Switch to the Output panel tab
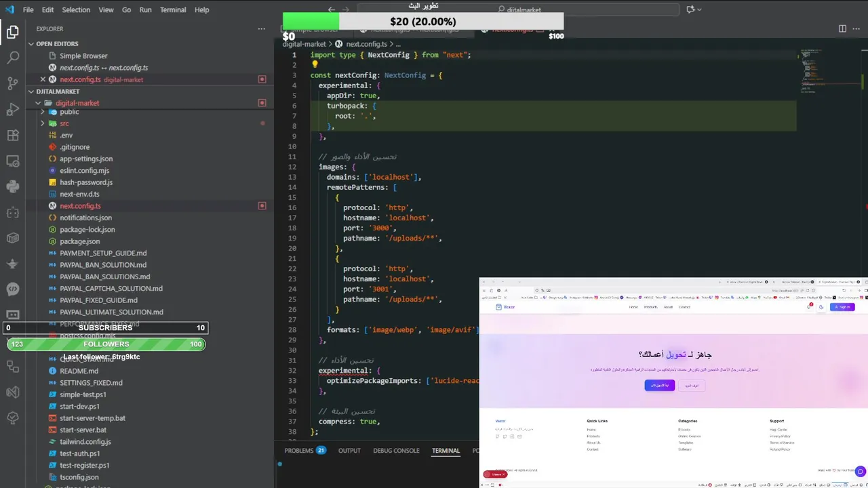 click(349, 451)
